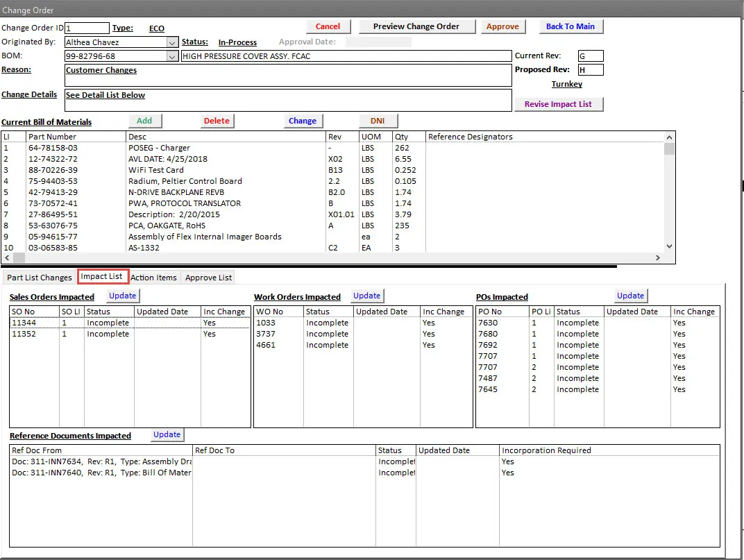Viewport: 744px width, 560px height.
Task: Open the BOM number dropdown
Action: tap(172, 56)
